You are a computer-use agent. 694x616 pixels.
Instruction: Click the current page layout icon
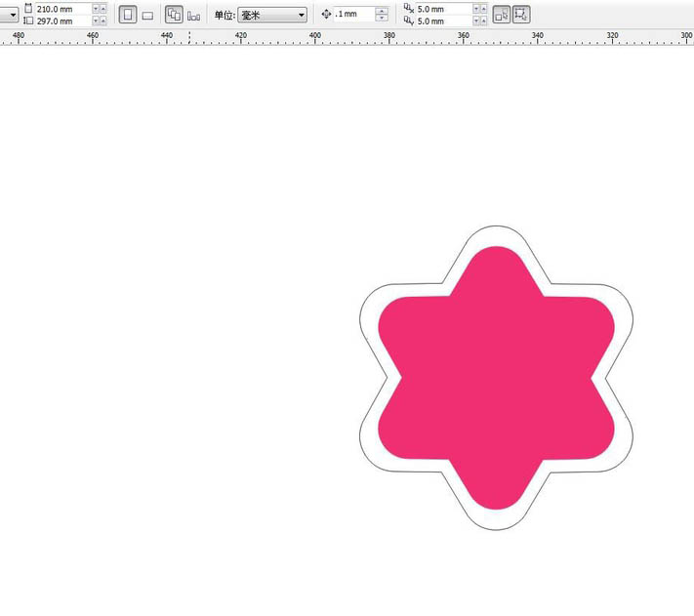pyautogui.click(x=193, y=15)
